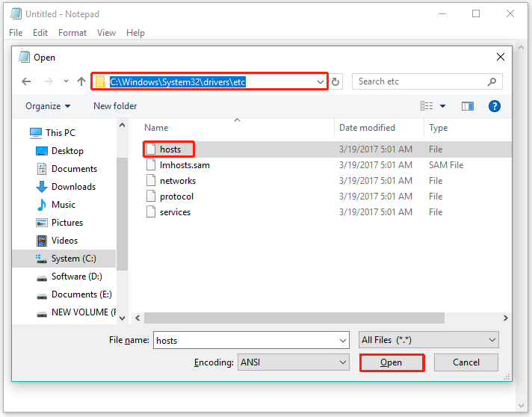
Task: Click the Music note icon
Action: (x=41, y=205)
